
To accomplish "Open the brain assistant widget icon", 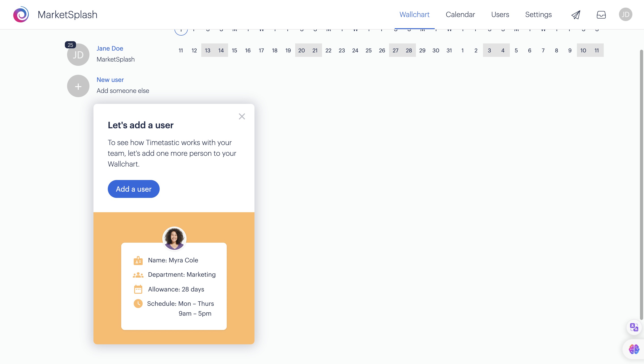I will [x=634, y=349].
